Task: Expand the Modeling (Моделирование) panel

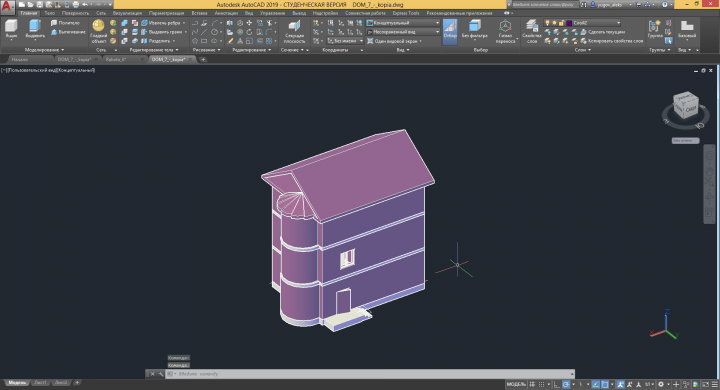Action: pos(45,50)
